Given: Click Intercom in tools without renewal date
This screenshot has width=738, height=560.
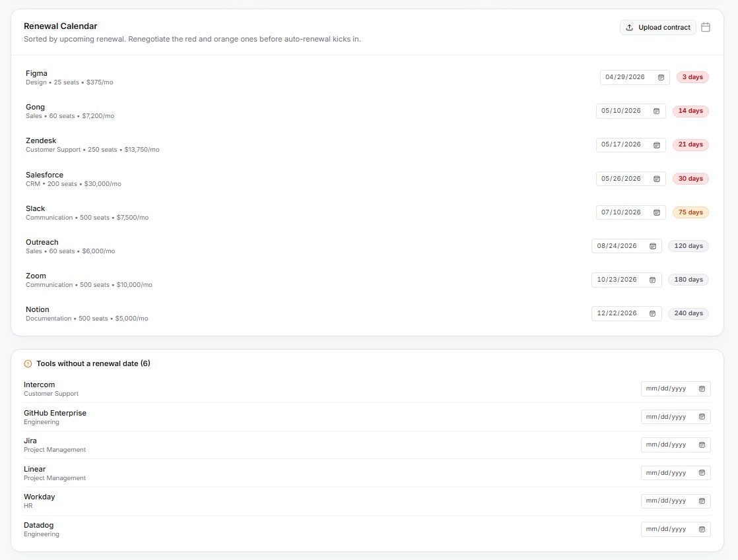Looking at the screenshot, I should [x=40, y=385].
